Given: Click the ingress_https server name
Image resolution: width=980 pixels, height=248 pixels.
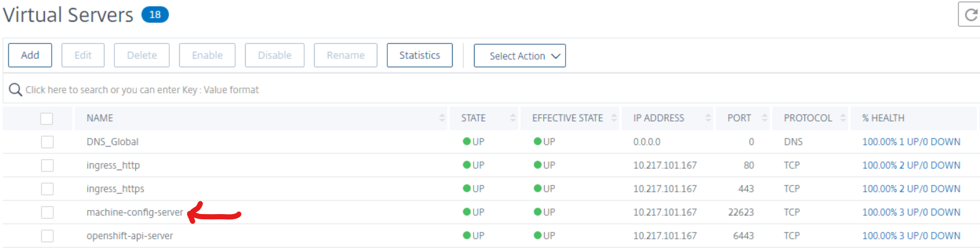Looking at the screenshot, I should click(x=115, y=189).
